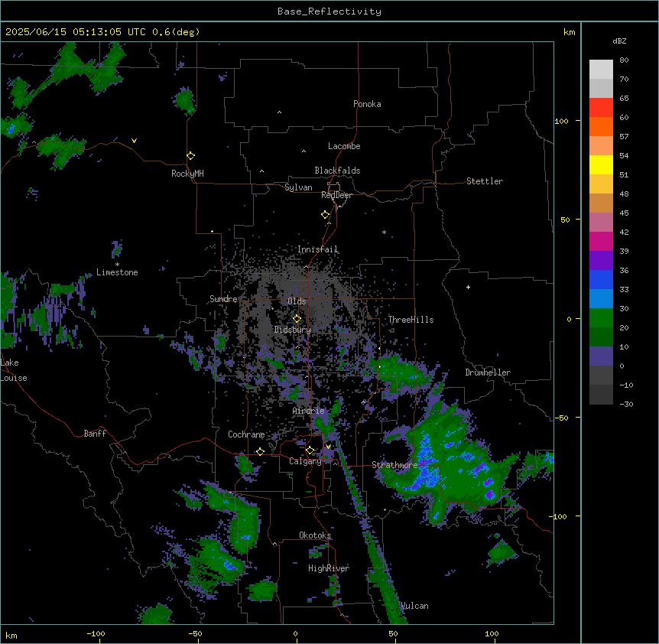The width and height of the screenshot is (659, 644).
Task: Click the Lake Louise label
Action: (x=14, y=370)
